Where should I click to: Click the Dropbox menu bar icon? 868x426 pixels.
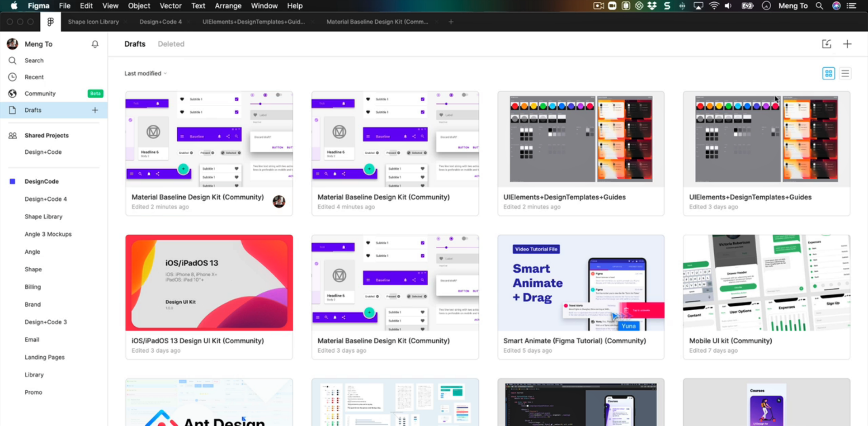[652, 5]
